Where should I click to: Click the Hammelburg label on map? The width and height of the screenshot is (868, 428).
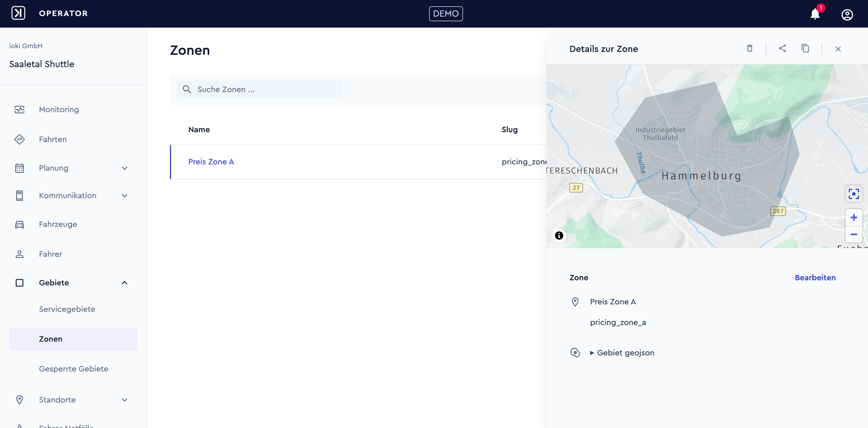(701, 176)
